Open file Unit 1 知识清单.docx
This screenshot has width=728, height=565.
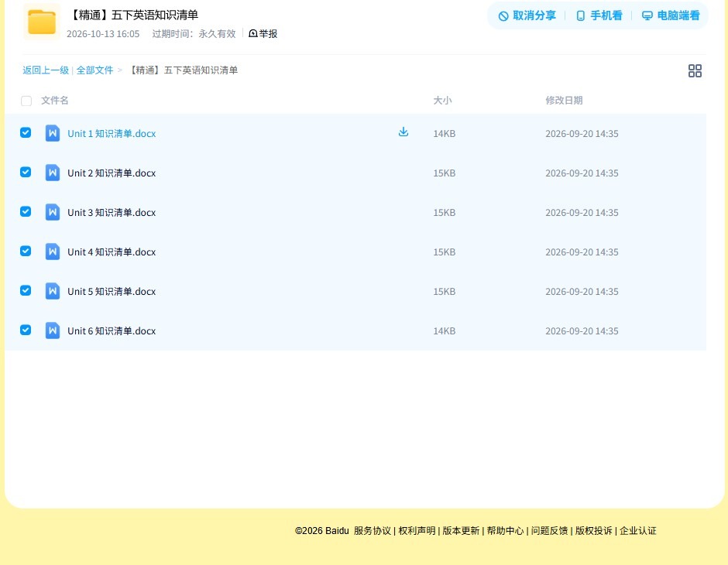[x=112, y=134]
